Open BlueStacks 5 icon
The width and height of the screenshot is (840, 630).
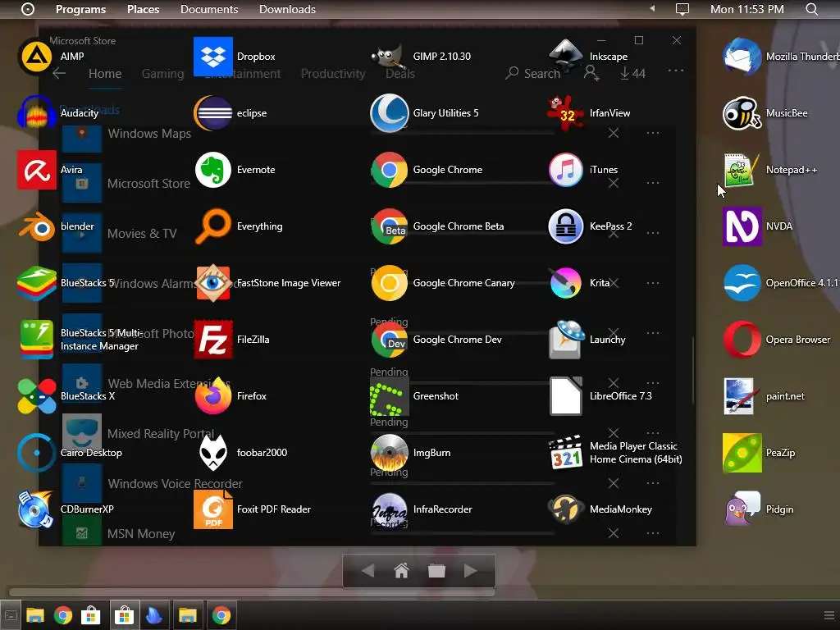[36, 283]
